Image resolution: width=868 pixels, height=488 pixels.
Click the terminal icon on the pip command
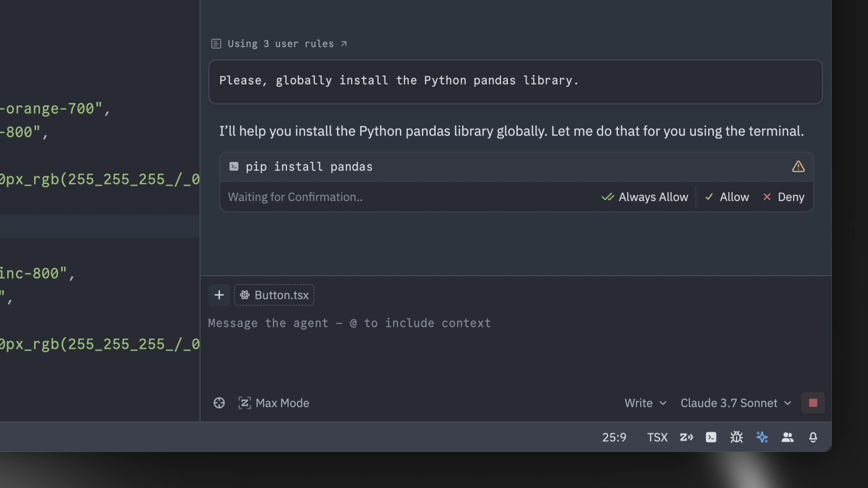pos(234,166)
